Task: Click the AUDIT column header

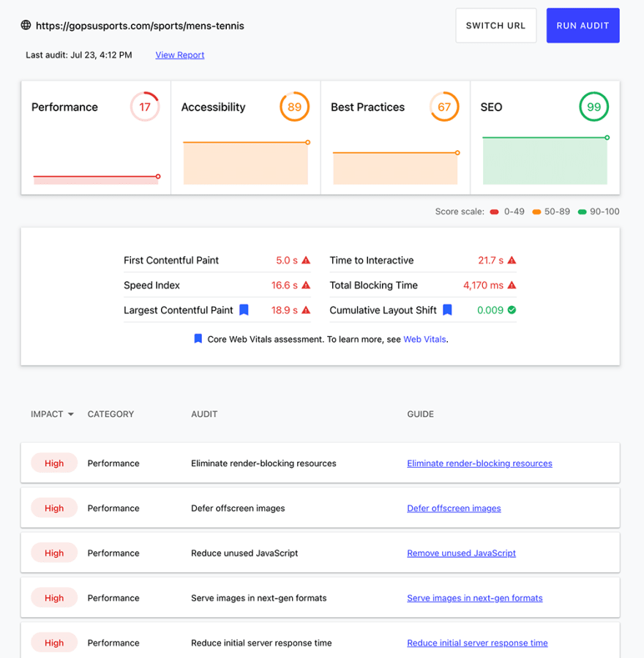Action: tap(204, 414)
